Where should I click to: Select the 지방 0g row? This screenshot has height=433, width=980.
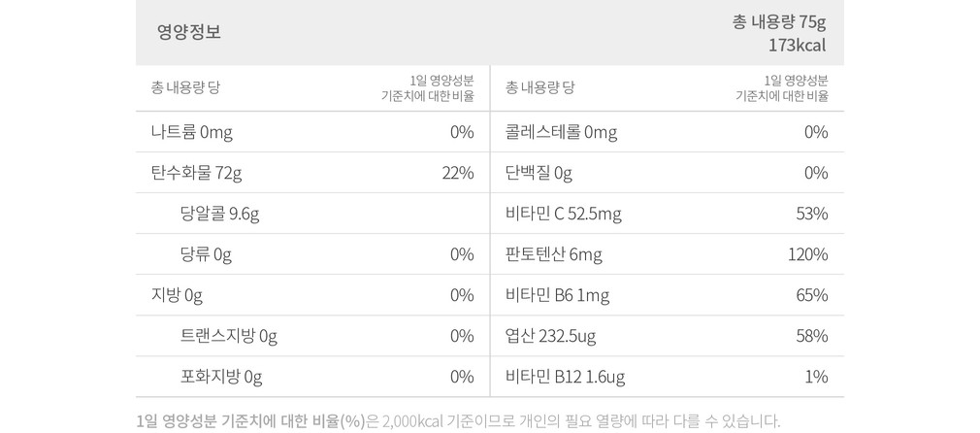point(177,295)
